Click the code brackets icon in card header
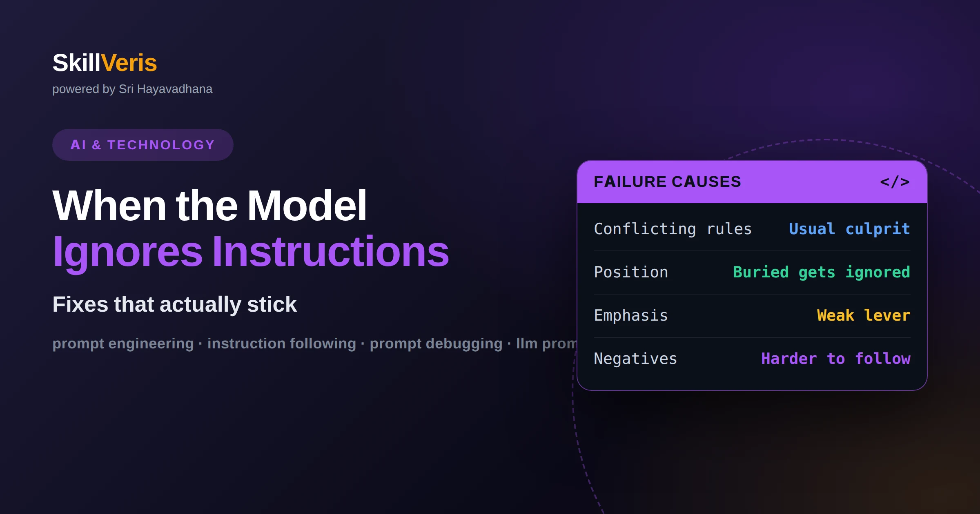 895,182
